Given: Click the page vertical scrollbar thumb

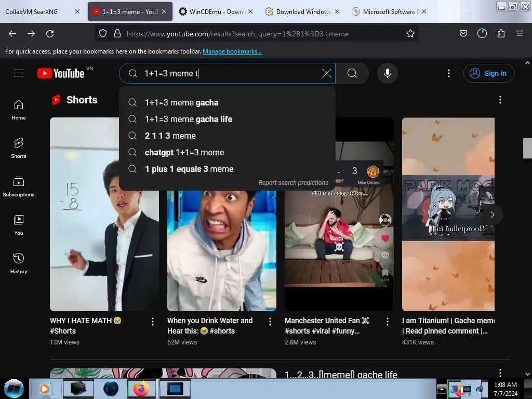Looking at the screenshot, I should click(527, 148).
